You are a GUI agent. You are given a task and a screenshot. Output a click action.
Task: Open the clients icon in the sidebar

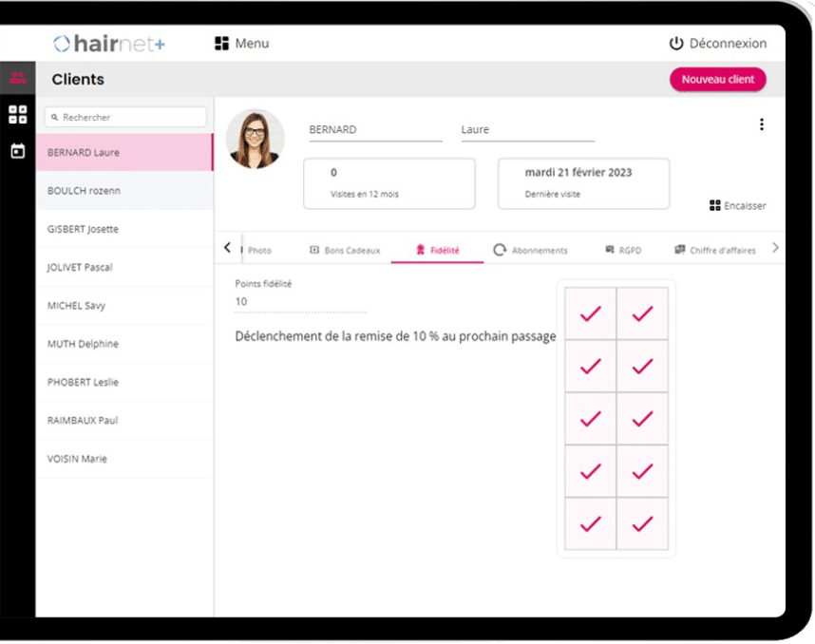coord(17,79)
